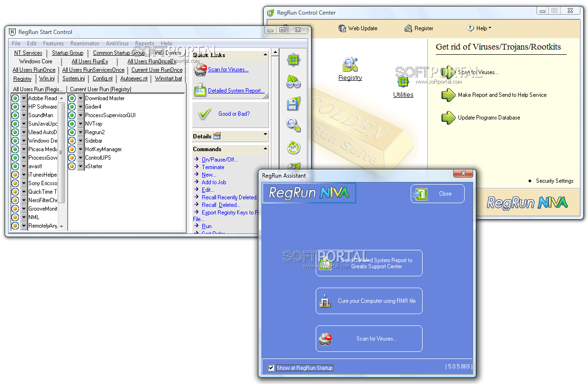Click the Send Detailed System Report icon
The height and width of the screenshot is (384, 588).
(325, 263)
